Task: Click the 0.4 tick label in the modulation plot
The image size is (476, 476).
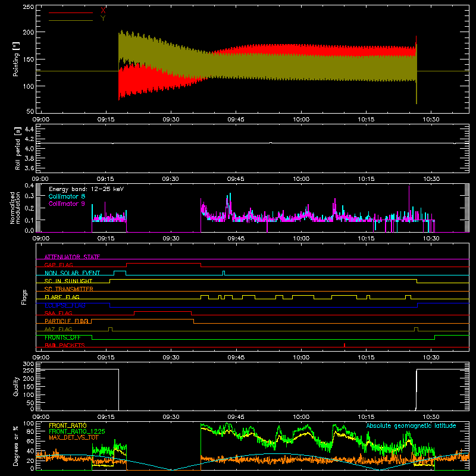Action: pyautogui.click(x=29, y=186)
